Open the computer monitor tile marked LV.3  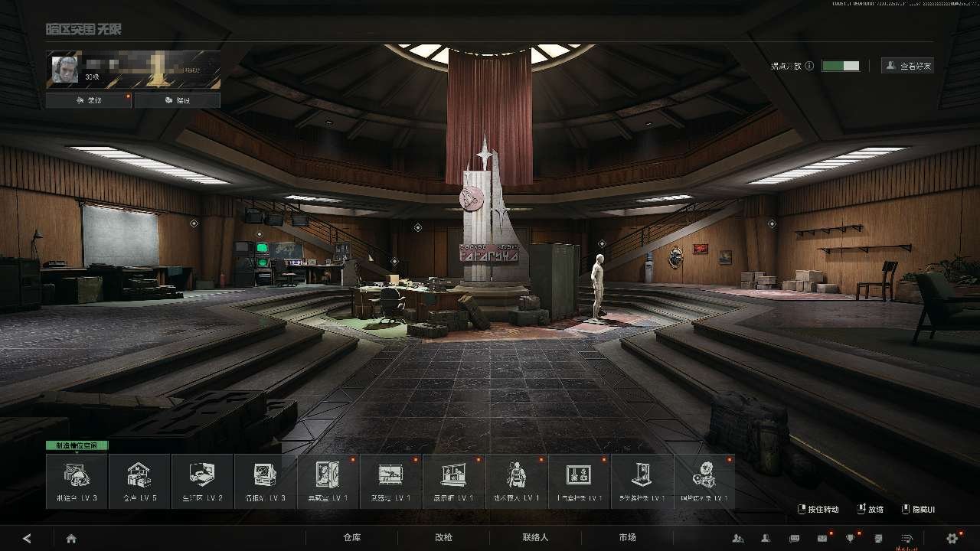click(266, 481)
